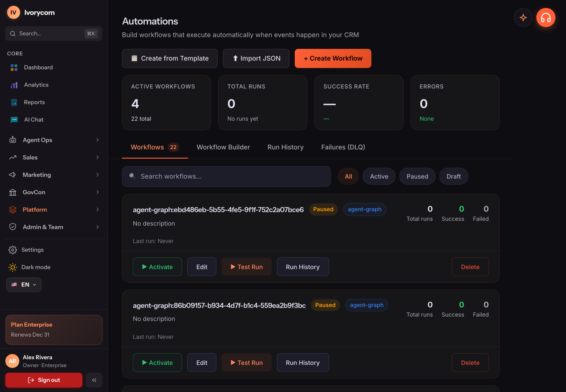Image resolution: width=566 pixels, height=392 pixels.
Task: Open the AI Chat icon
Action: pos(14,120)
